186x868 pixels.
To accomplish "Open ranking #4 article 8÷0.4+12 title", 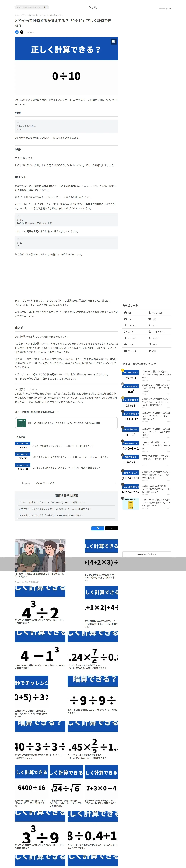I will coord(156,416).
